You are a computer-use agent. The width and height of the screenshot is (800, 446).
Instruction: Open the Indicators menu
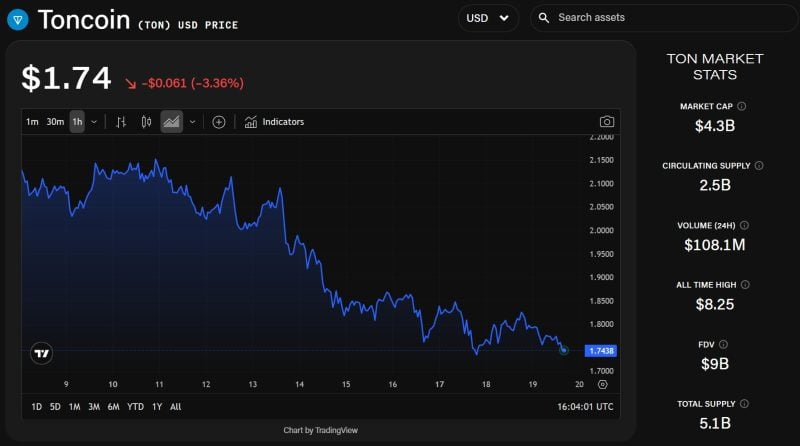[x=274, y=122]
